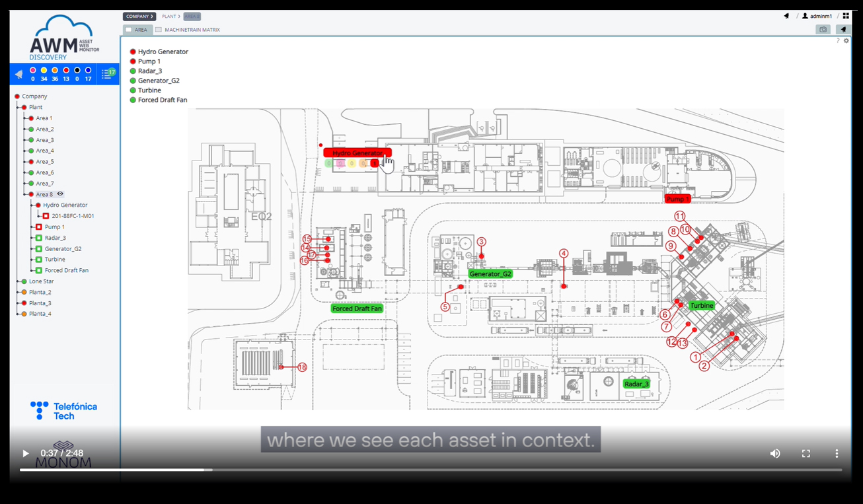The height and width of the screenshot is (504, 863).
Task: Open the PLANT breadcrumb level
Action: point(169,17)
